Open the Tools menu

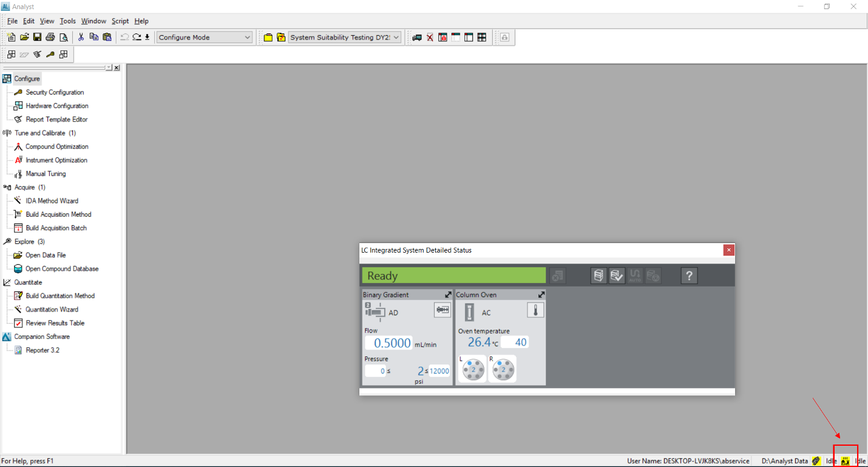67,21
